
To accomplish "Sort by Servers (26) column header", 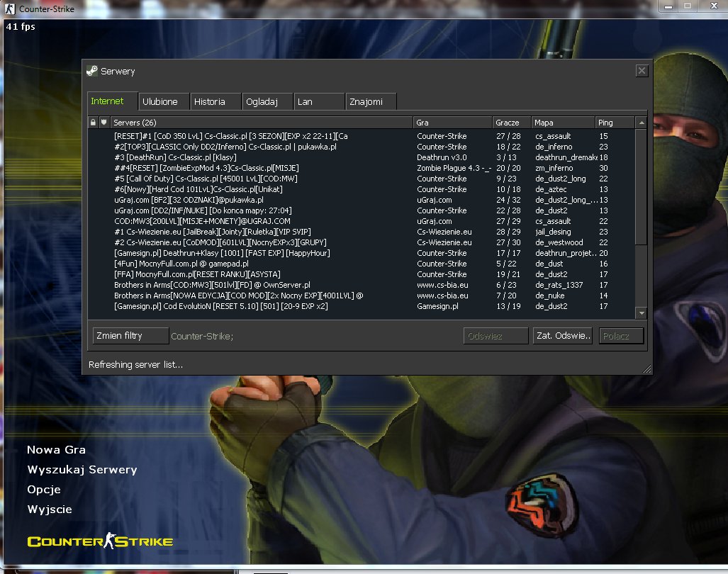I will (x=262, y=123).
